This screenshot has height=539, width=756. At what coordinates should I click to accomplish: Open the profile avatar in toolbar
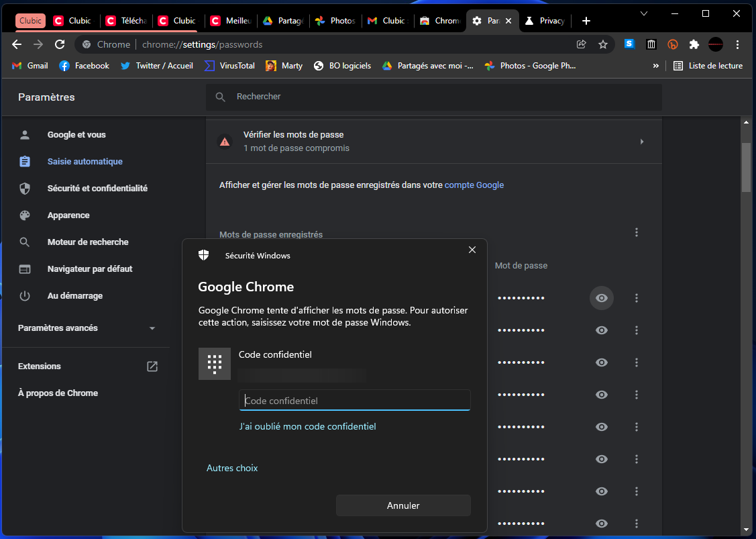coord(716,44)
